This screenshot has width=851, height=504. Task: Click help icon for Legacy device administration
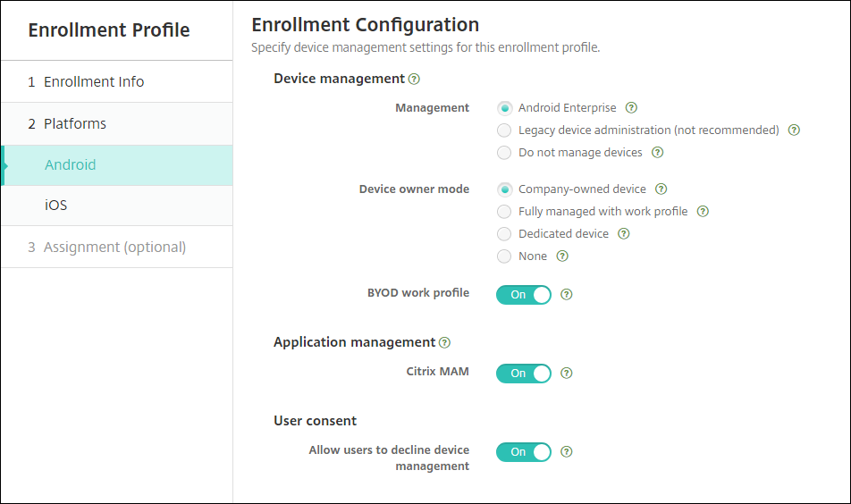pyautogui.click(x=794, y=130)
